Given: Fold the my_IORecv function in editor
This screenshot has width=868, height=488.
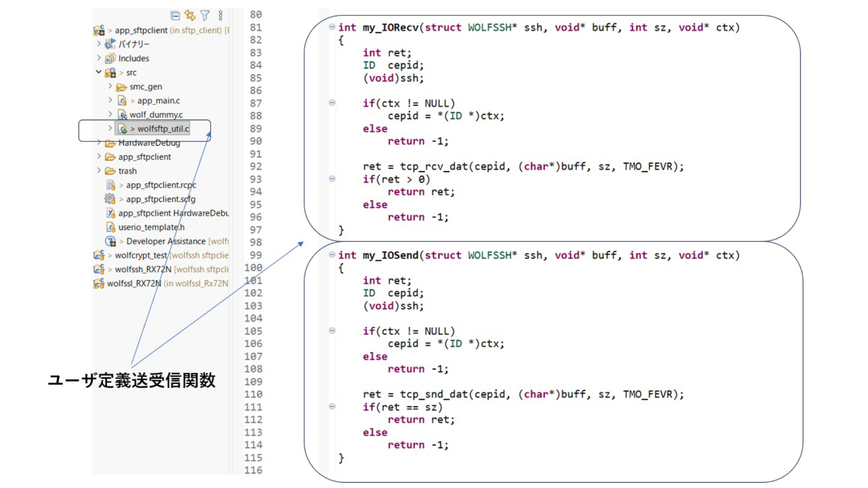Looking at the screenshot, I should pos(332,27).
